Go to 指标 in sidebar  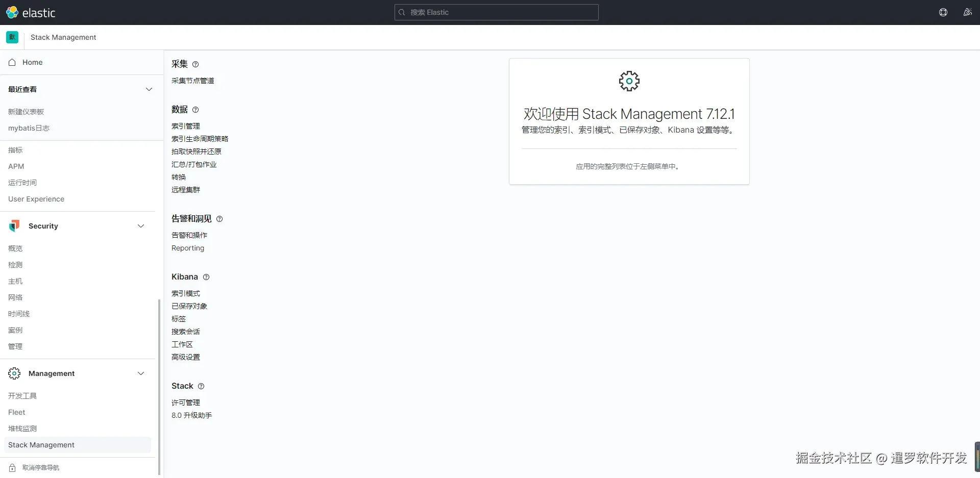tap(15, 150)
